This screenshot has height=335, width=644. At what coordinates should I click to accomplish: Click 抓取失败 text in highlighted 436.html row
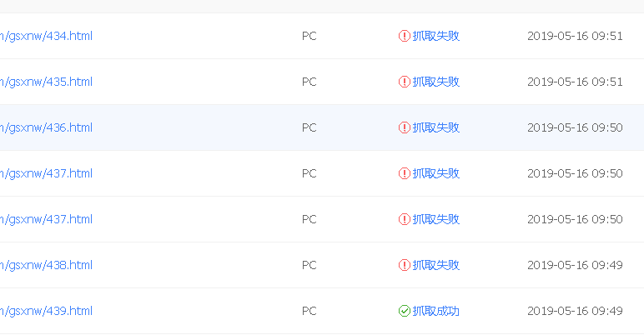(435, 127)
